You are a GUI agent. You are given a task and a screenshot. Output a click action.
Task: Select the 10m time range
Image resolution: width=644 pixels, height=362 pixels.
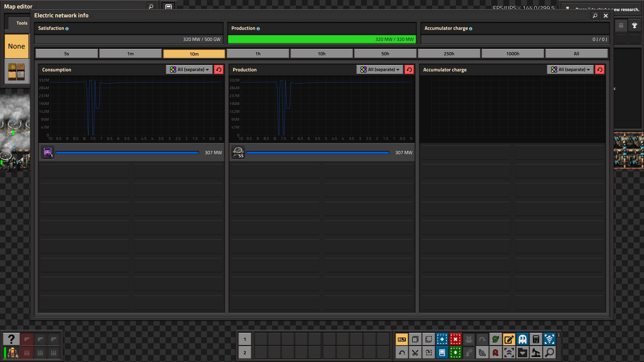194,54
